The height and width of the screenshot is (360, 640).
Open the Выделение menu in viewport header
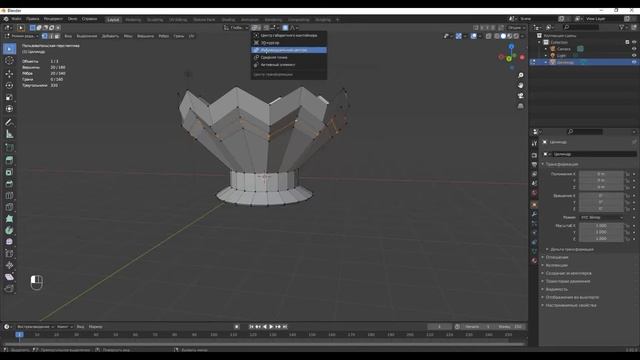pos(87,36)
